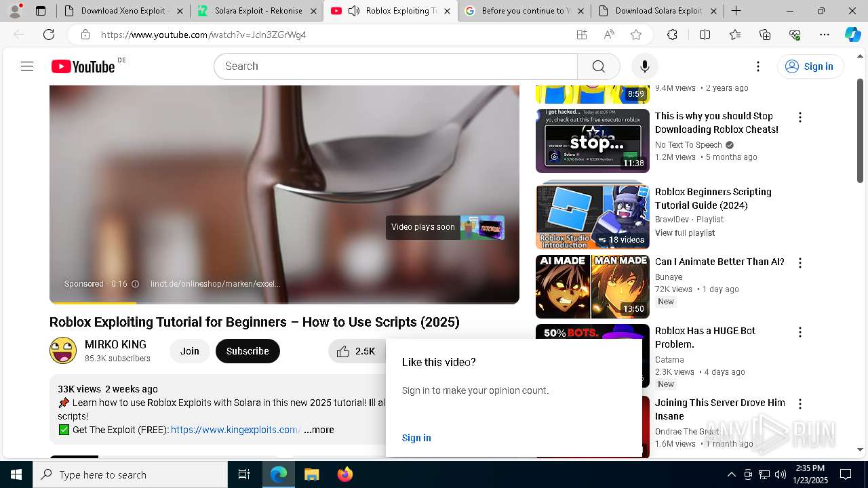Open Edge collections icon
This screenshot has height=488, width=868.
[765, 35]
